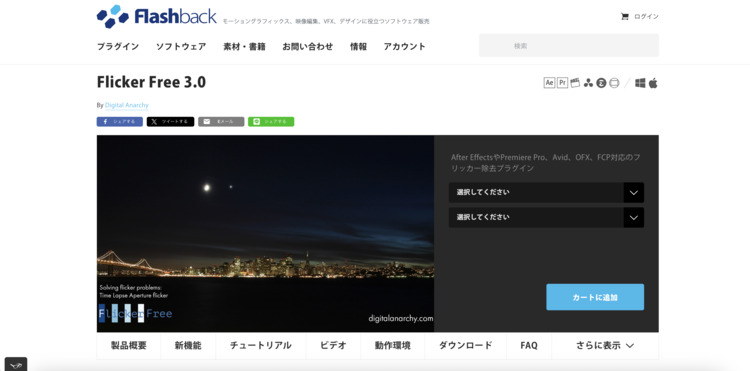750x371 pixels.
Task: Open the first 選択してください dropdown
Action: click(546, 193)
